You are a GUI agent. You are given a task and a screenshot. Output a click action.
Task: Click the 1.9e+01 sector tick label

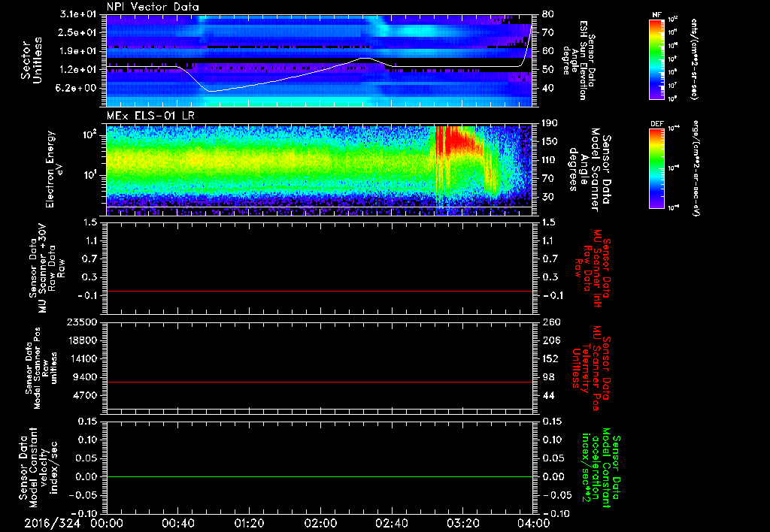(x=78, y=51)
